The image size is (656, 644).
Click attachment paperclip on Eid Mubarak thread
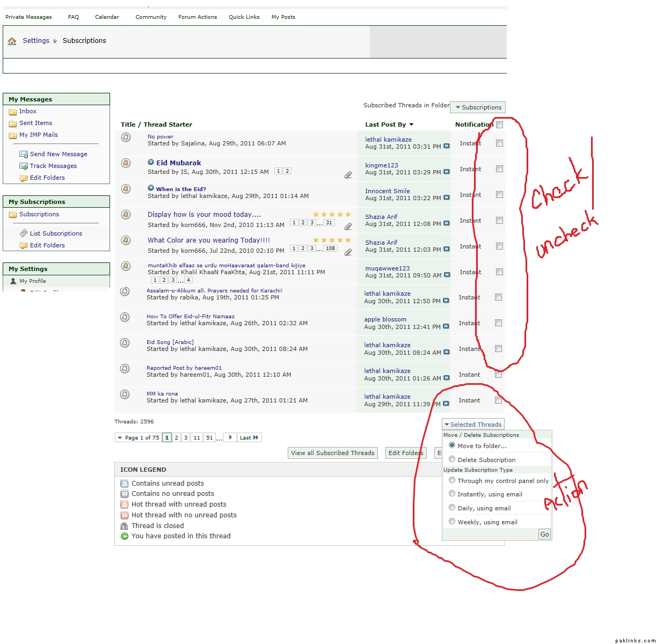(x=348, y=175)
